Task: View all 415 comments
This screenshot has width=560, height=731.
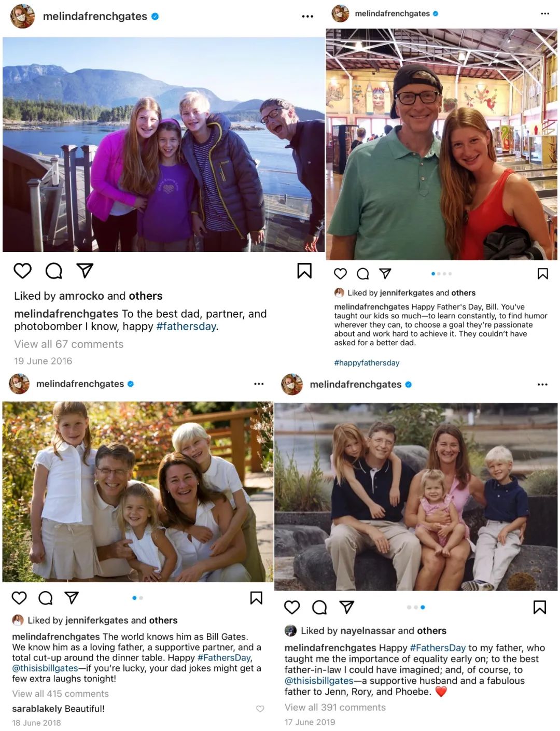Action: 61,694
